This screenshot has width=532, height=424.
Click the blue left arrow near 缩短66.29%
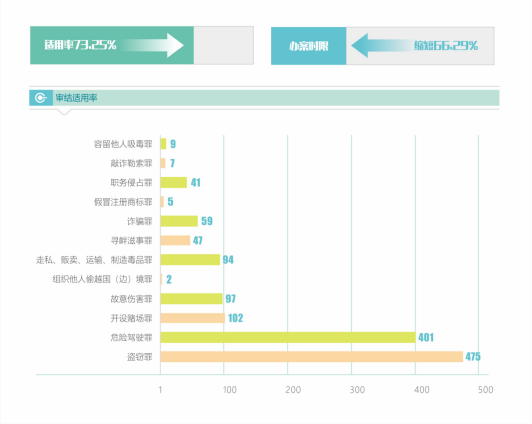click(382, 45)
